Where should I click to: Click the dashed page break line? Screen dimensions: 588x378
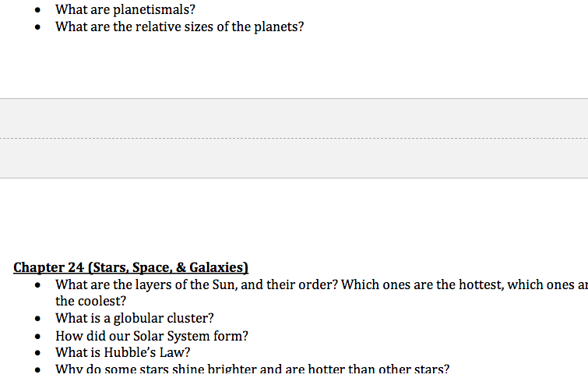294,139
